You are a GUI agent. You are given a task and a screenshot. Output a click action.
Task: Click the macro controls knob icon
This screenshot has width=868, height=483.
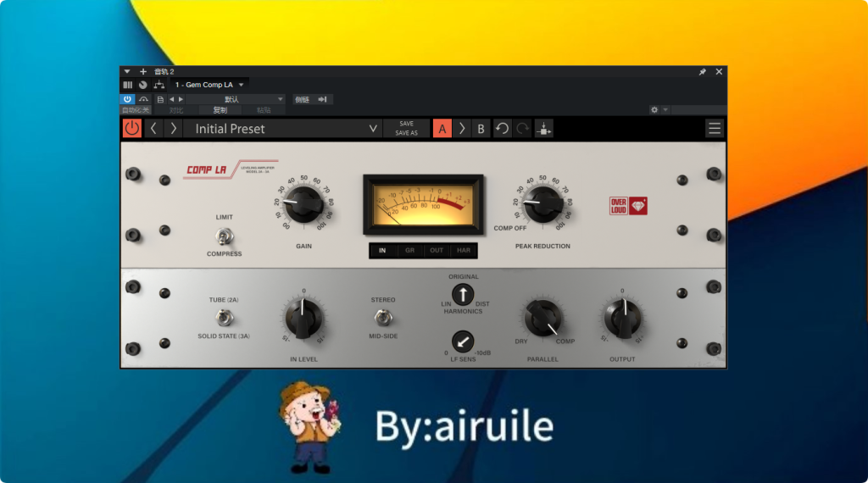(142, 85)
